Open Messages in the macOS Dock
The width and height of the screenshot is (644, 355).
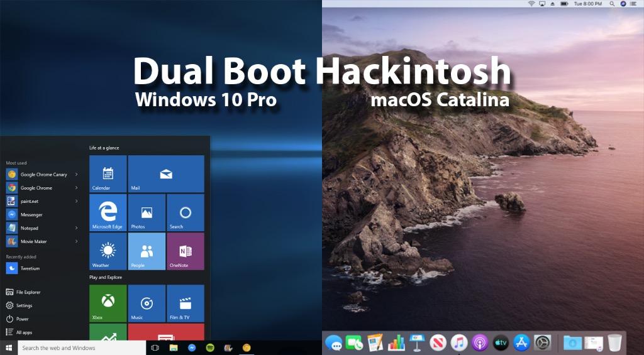(333, 342)
